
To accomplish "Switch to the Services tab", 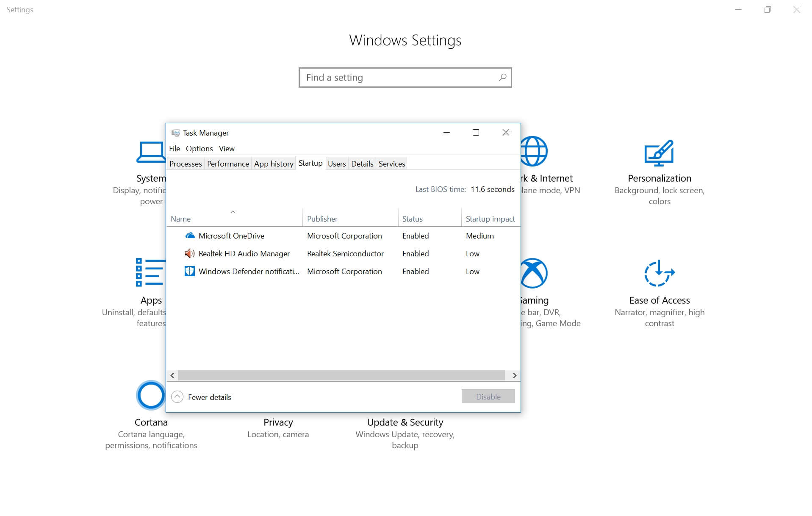I will pyautogui.click(x=392, y=164).
